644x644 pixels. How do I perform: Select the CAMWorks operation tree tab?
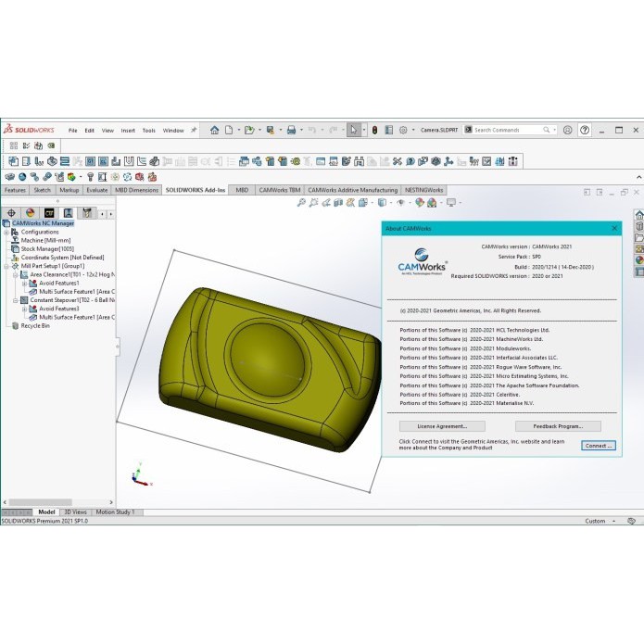pyautogui.click(x=68, y=213)
